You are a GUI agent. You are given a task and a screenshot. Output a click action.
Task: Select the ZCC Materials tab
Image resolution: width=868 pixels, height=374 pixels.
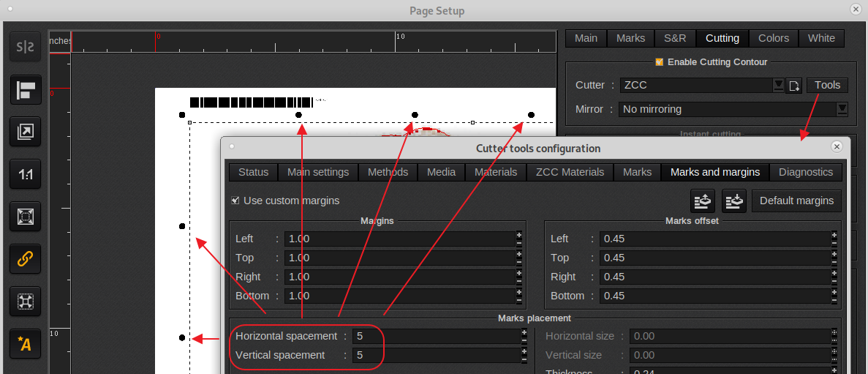(570, 172)
